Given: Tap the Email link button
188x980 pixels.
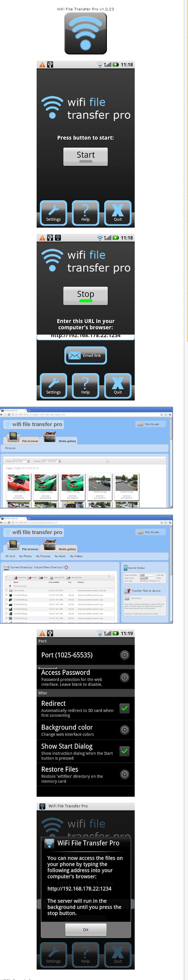Looking at the screenshot, I should click(85, 355).
